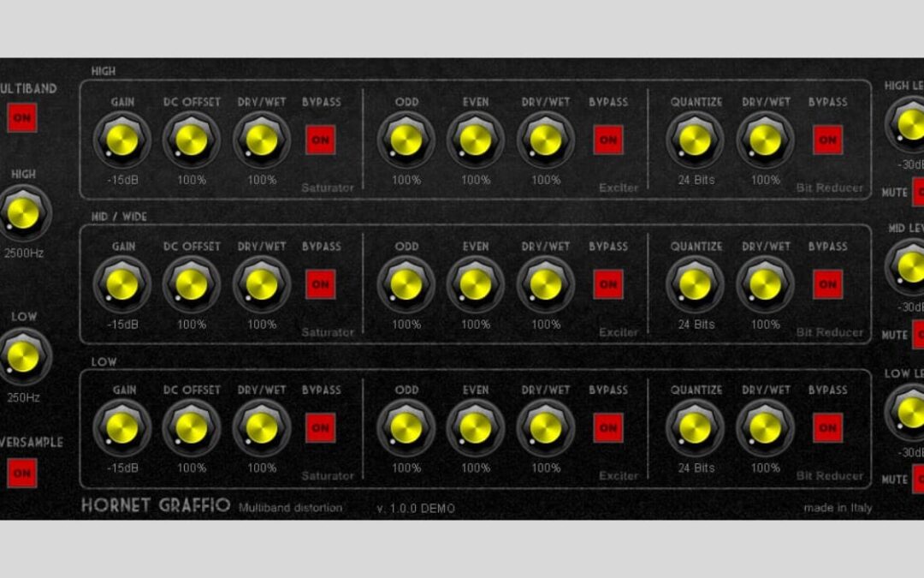Toggle the Mid band Bit Reducer bypass
The image size is (924, 578).
click(827, 284)
